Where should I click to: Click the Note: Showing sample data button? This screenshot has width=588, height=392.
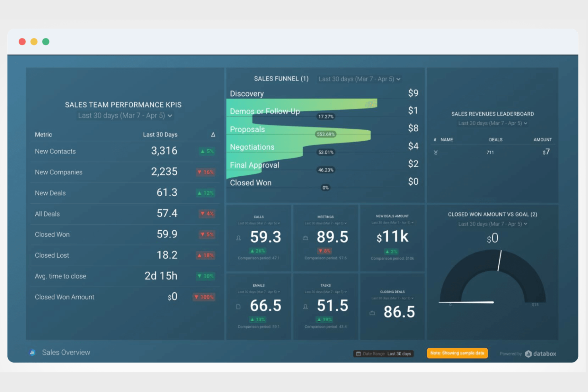[457, 353]
